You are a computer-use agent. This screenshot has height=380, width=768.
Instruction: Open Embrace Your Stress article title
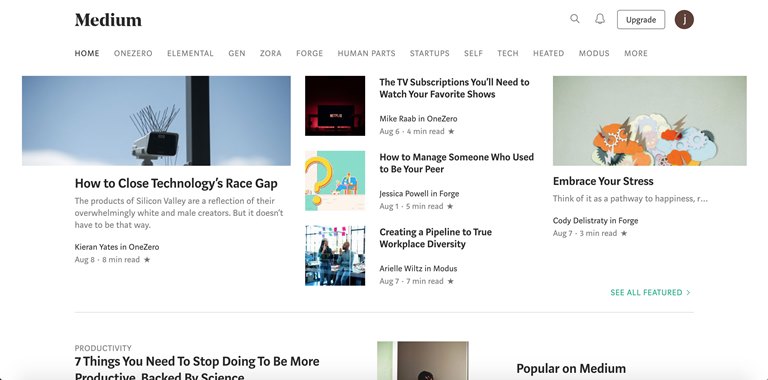pos(603,181)
